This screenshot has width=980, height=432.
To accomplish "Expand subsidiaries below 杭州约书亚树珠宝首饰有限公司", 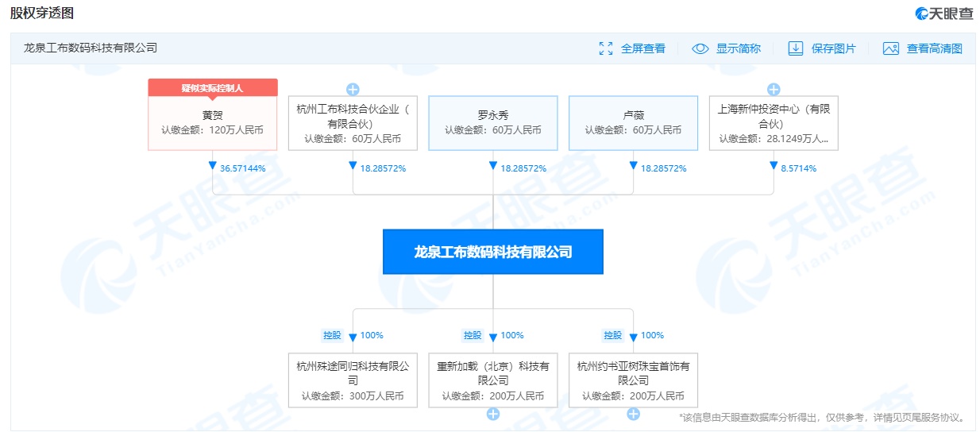I will (x=633, y=414).
